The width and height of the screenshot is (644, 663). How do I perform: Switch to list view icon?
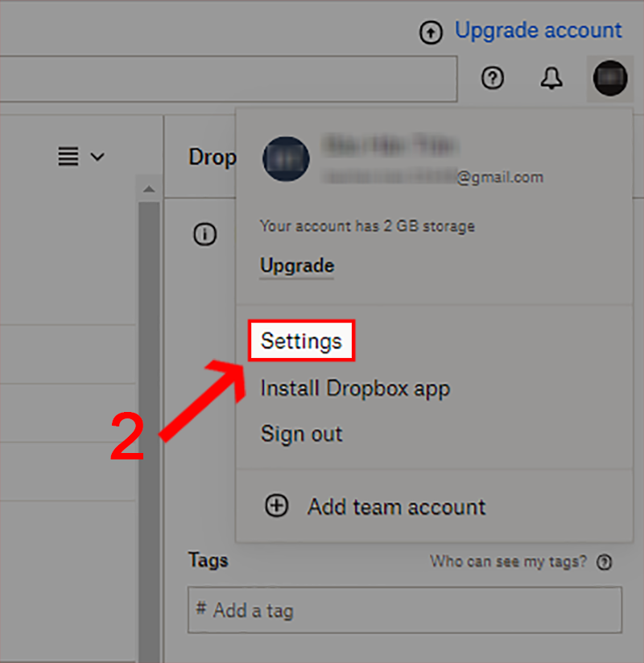tap(68, 156)
